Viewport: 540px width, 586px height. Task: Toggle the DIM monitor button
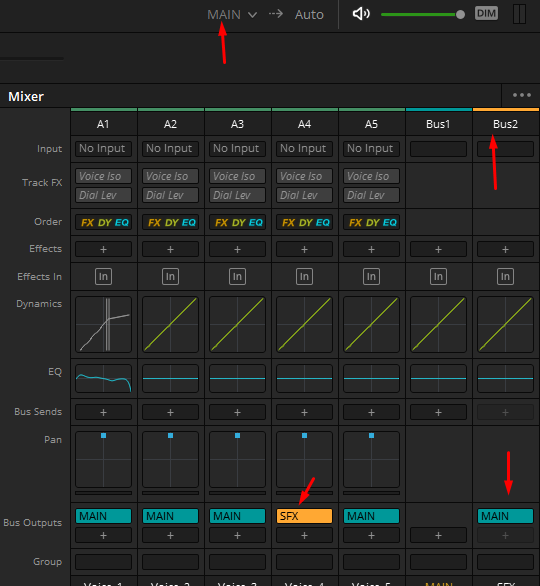pos(486,13)
